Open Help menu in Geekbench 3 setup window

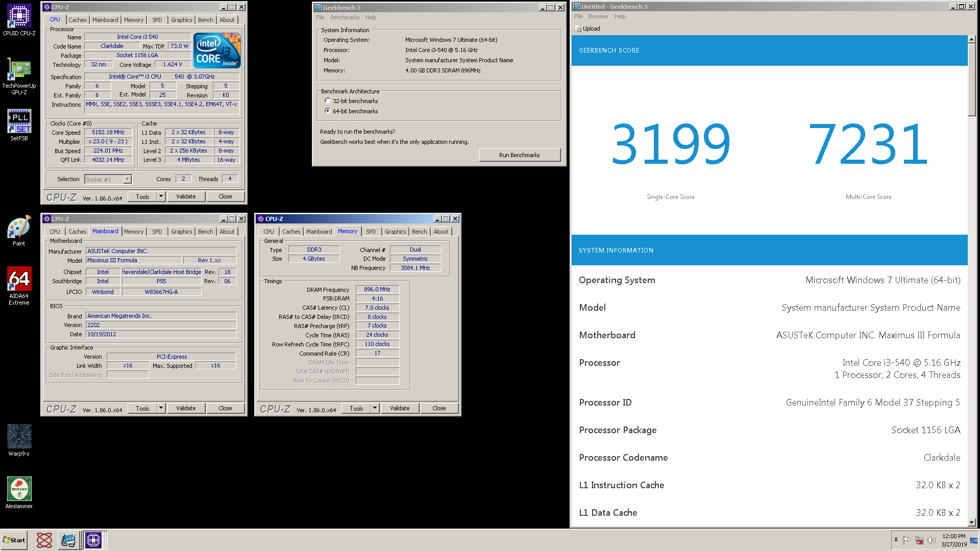[x=371, y=17]
